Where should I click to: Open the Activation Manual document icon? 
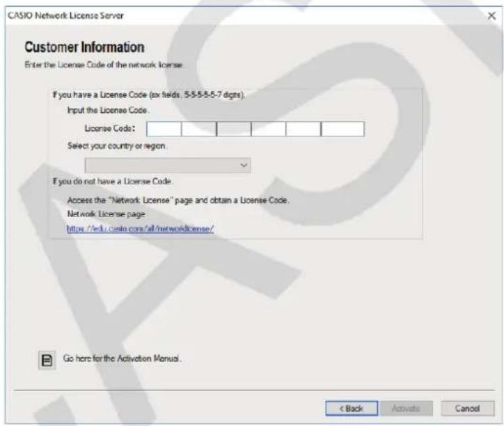tap(47, 360)
